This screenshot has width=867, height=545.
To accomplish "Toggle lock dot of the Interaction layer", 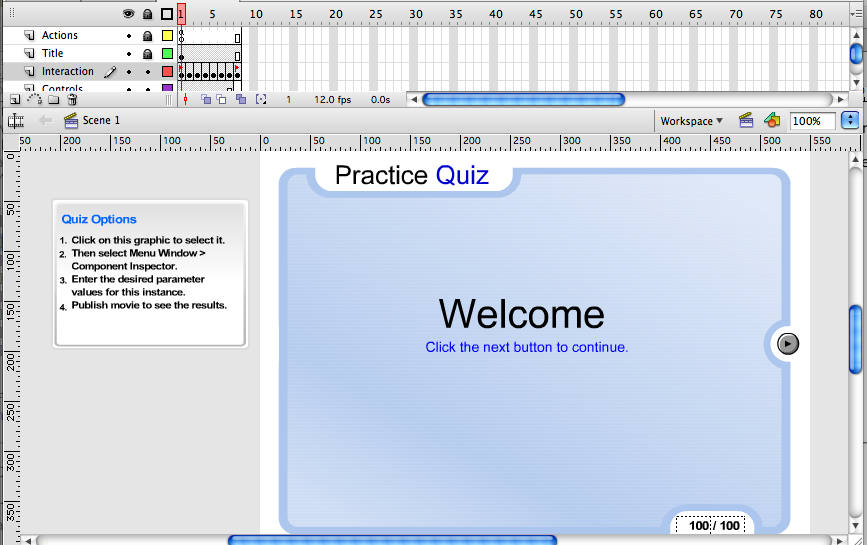I will [x=148, y=72].
